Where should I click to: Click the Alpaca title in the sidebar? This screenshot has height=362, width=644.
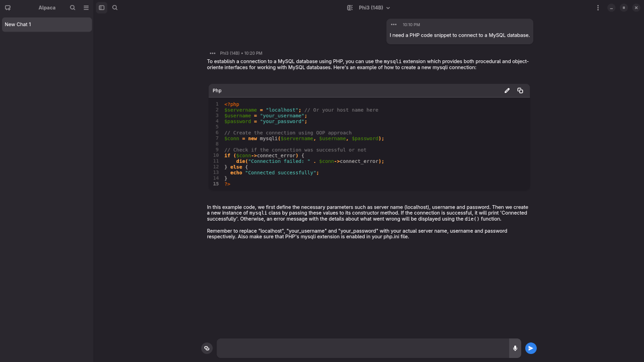point(47,8)
